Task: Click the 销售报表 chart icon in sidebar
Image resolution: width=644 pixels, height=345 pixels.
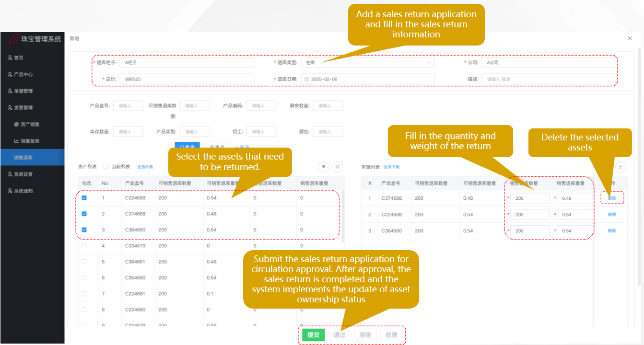Action: [16, 141]
